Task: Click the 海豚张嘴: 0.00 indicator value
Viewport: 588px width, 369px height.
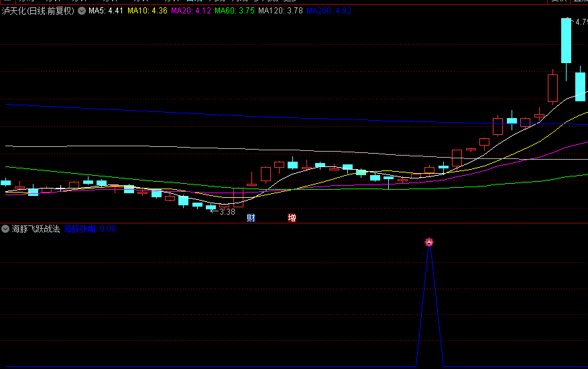Action: (x=90, y=229)
